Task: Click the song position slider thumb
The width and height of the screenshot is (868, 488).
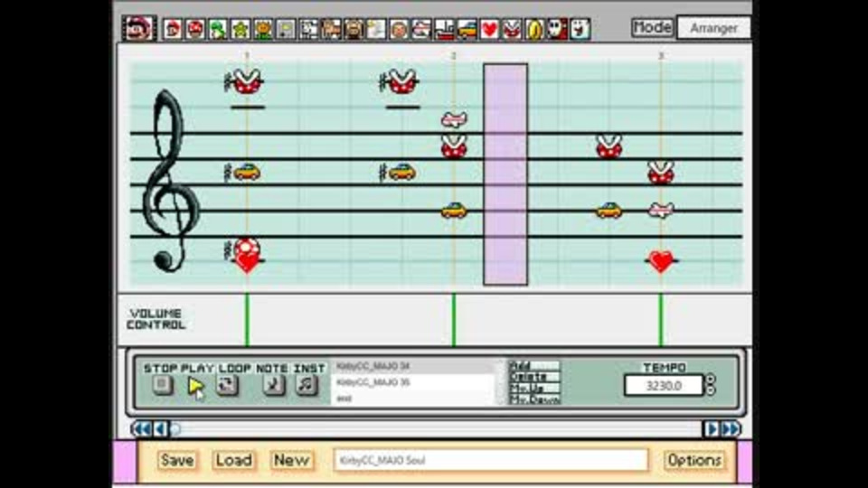Action: click(x=175, y=428)
